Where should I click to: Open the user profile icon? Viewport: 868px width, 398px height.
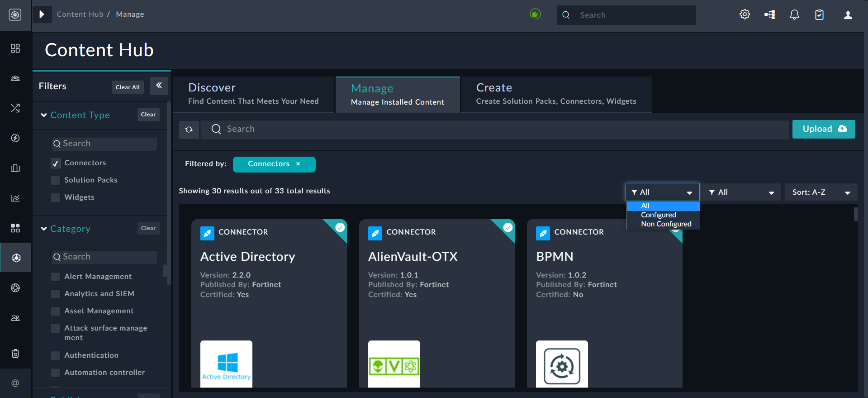pyautogui.click(x=848, y=15)
